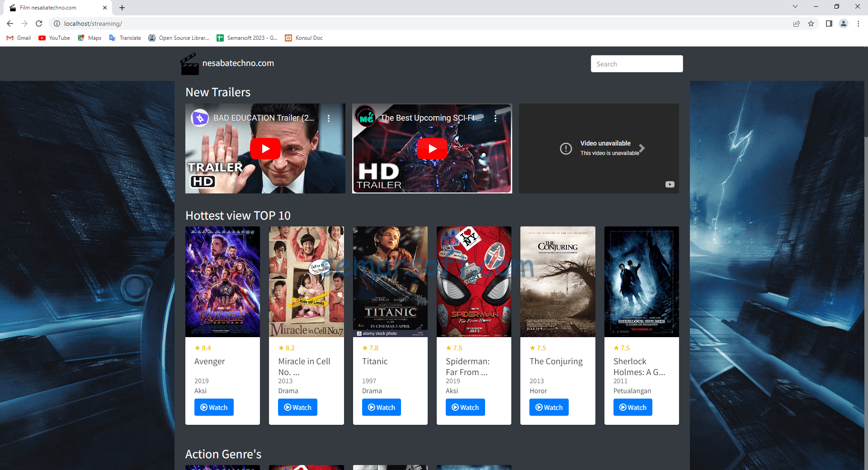Open Chrome's side panel icon
868x470 pixels.
(829, 23)
